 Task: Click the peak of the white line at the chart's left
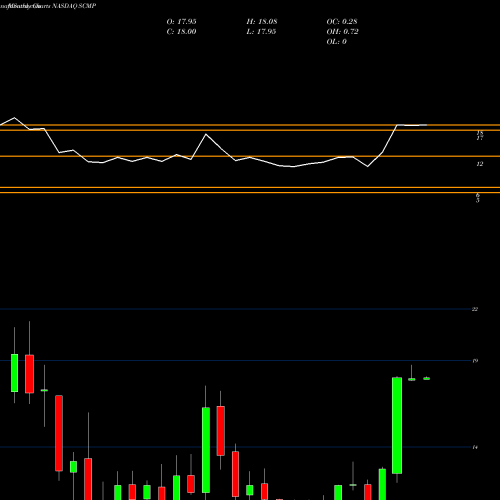[x=14, y=118]
